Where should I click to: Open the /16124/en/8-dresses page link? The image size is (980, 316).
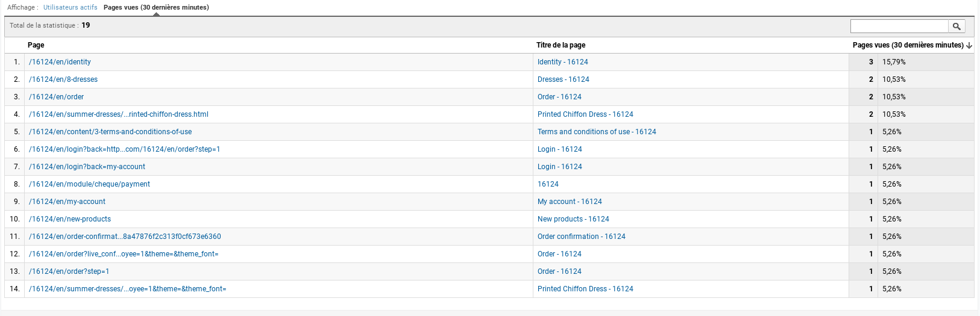coord(63,79)
